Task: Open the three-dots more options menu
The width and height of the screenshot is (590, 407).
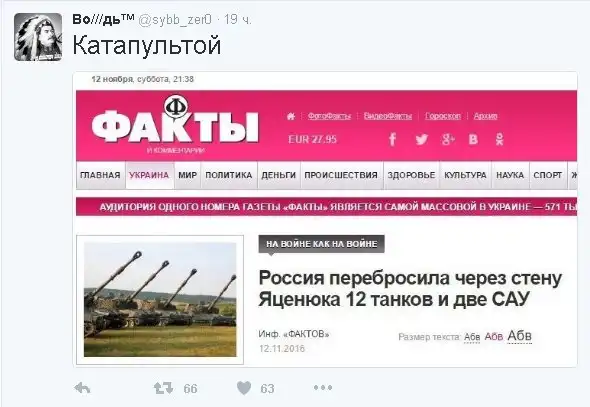Action: pos(323,387)
